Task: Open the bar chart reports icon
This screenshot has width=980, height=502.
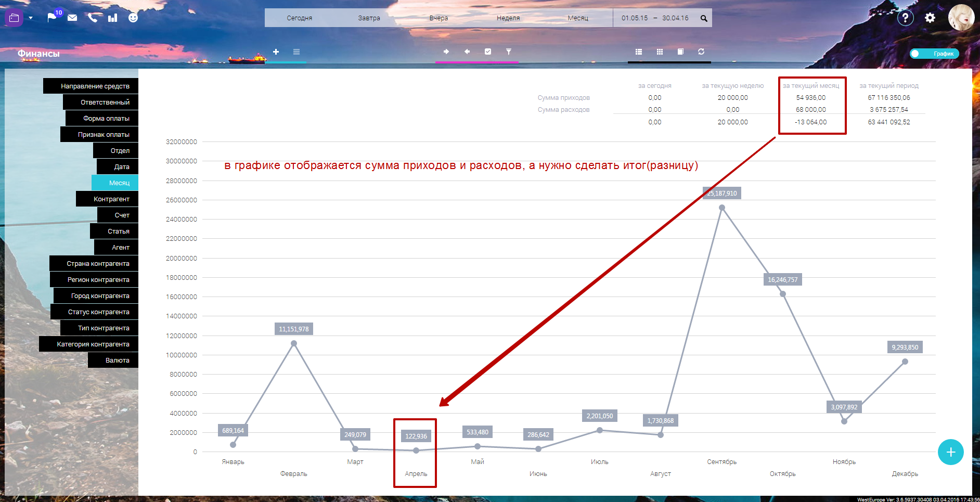Action: 112,18
